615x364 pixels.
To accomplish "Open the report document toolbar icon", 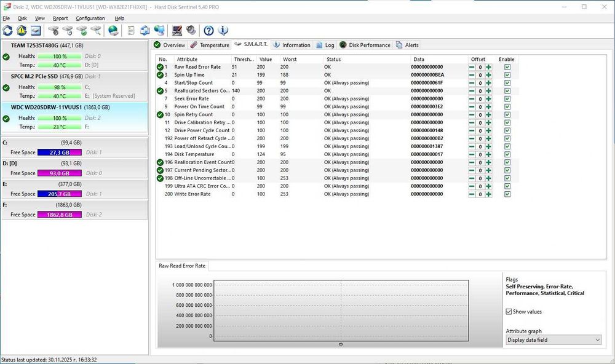I will point(131,30).
